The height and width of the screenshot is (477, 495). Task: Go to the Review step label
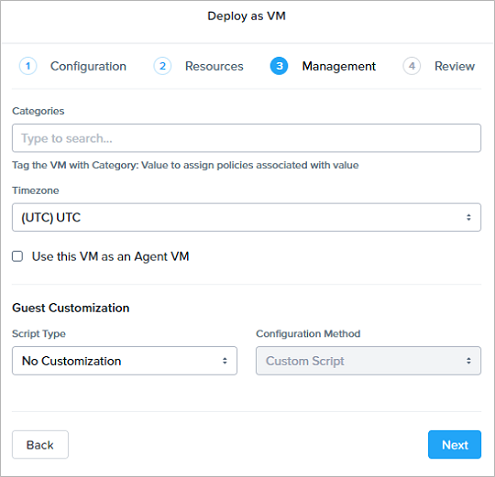click(x=455, y=66)
